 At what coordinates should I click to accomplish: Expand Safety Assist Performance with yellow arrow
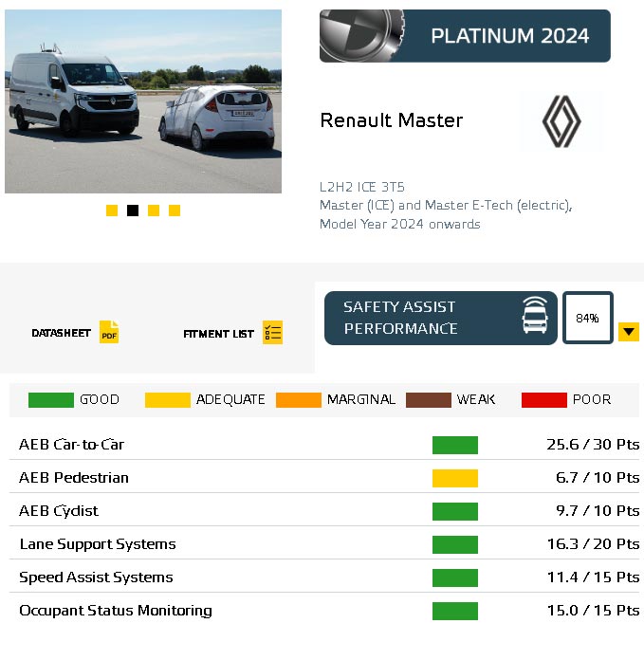[629, 332]
